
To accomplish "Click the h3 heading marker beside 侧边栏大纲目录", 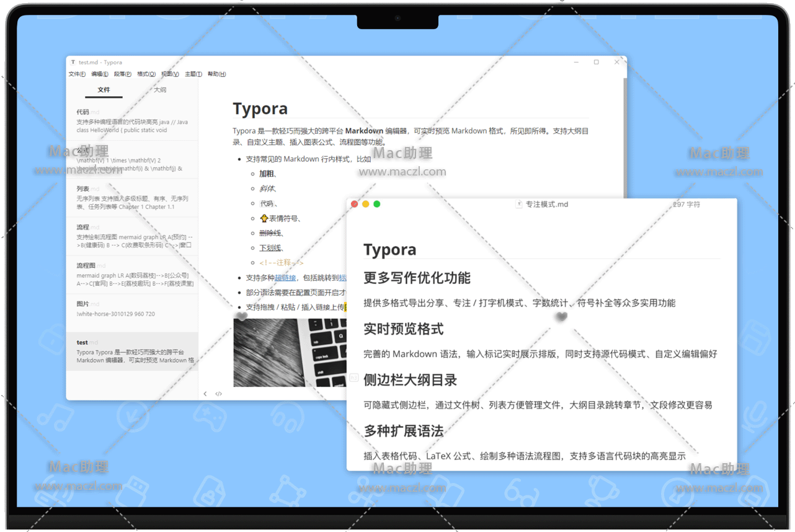I will click(x=354, y=377).
